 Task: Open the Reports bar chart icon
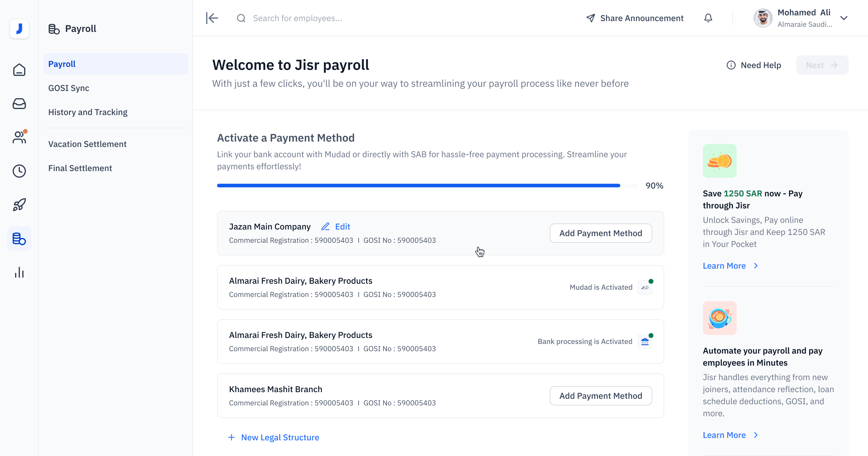click(19, 272)
